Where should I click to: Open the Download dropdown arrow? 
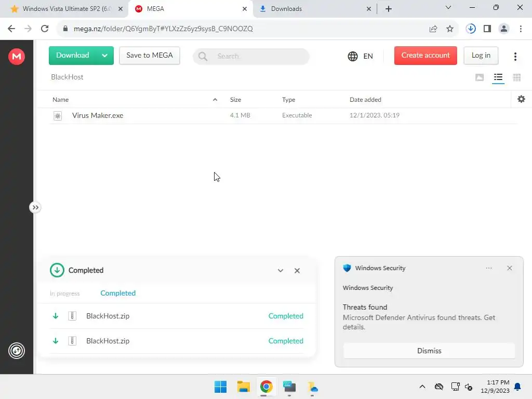(105, 56)
